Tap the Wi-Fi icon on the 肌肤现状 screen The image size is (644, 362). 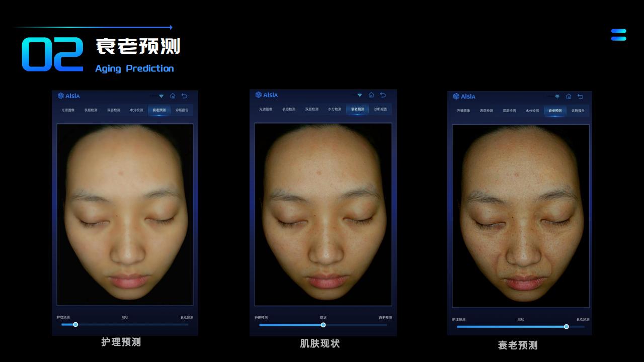(360, 95)
